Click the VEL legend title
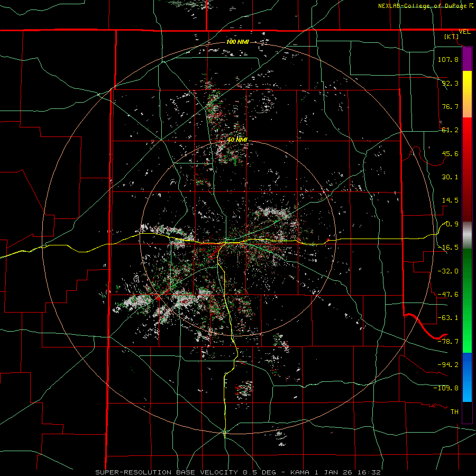 [x=464, y=32]
